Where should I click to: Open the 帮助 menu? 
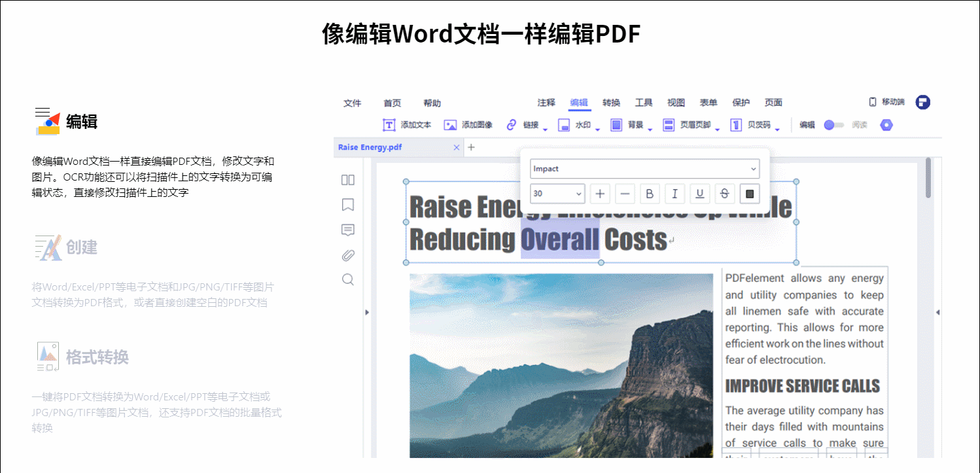tap(432, 103)
